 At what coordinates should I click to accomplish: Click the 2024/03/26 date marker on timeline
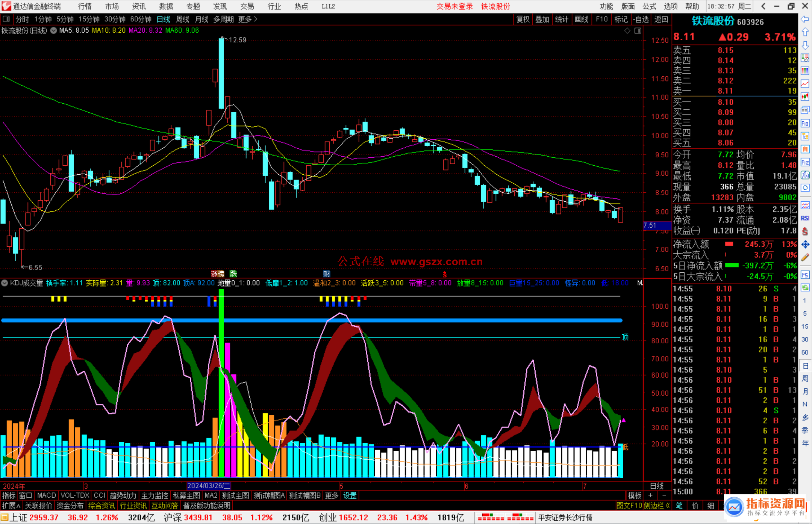pos(209,486)
